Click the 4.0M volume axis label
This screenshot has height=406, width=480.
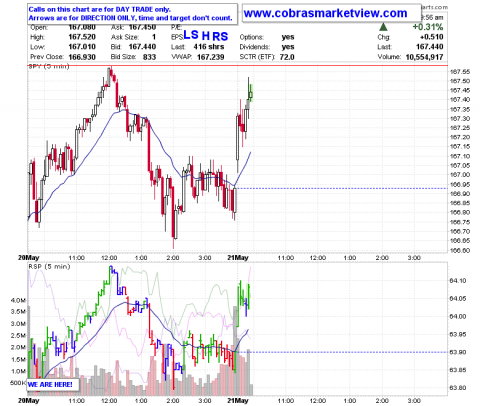click(18, 300)
